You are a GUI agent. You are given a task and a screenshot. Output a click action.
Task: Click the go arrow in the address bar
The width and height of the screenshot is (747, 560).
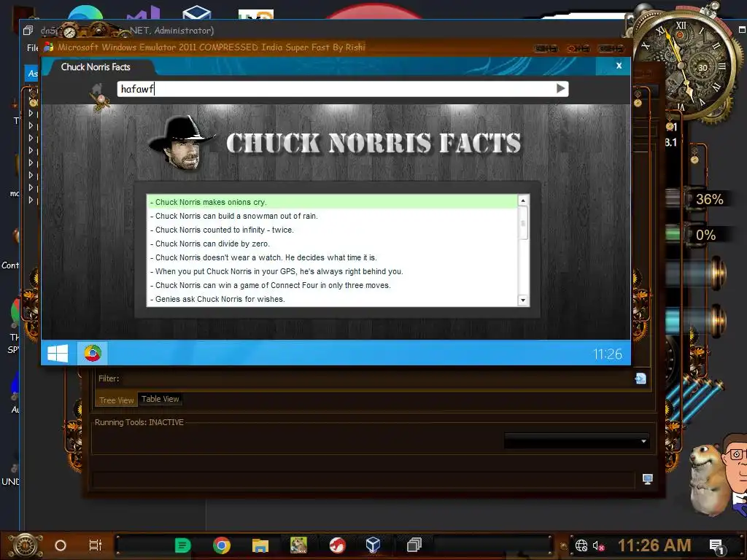(x=561, y=88)
